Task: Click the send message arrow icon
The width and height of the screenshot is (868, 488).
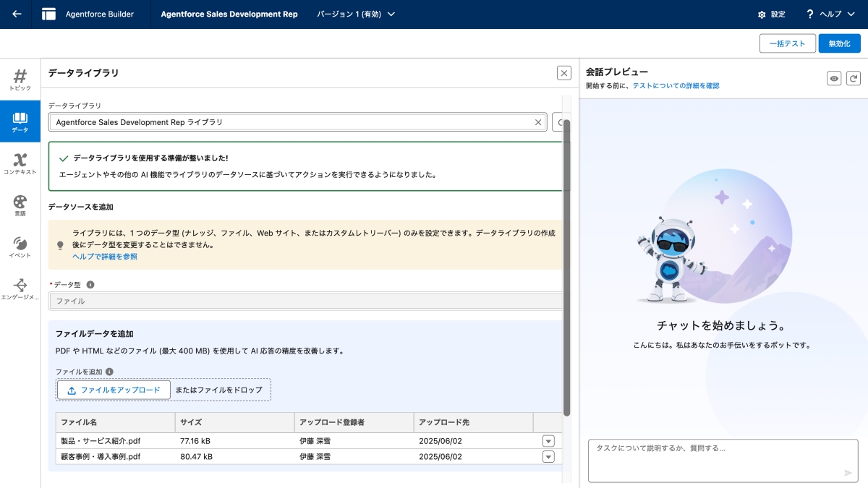Action: point(848,473)
